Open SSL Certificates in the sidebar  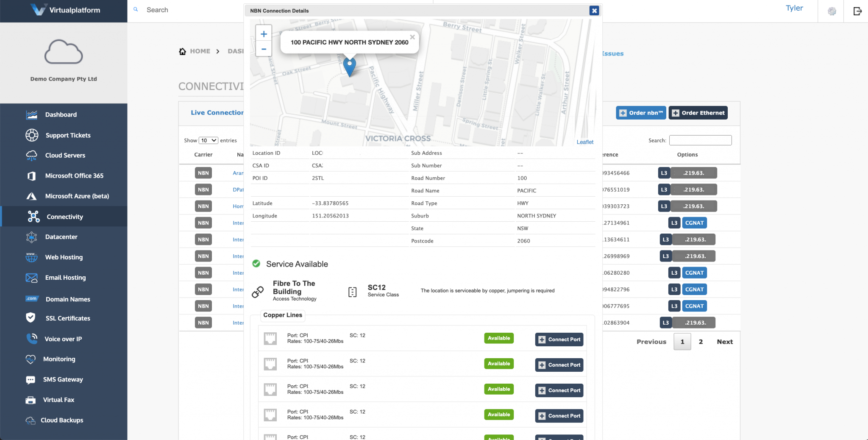68,318
